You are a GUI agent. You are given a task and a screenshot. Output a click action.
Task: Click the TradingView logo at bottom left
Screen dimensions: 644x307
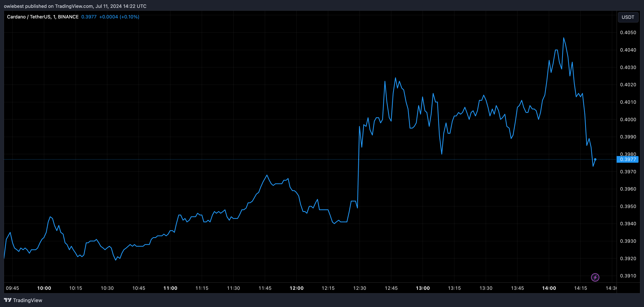[23, 300]
